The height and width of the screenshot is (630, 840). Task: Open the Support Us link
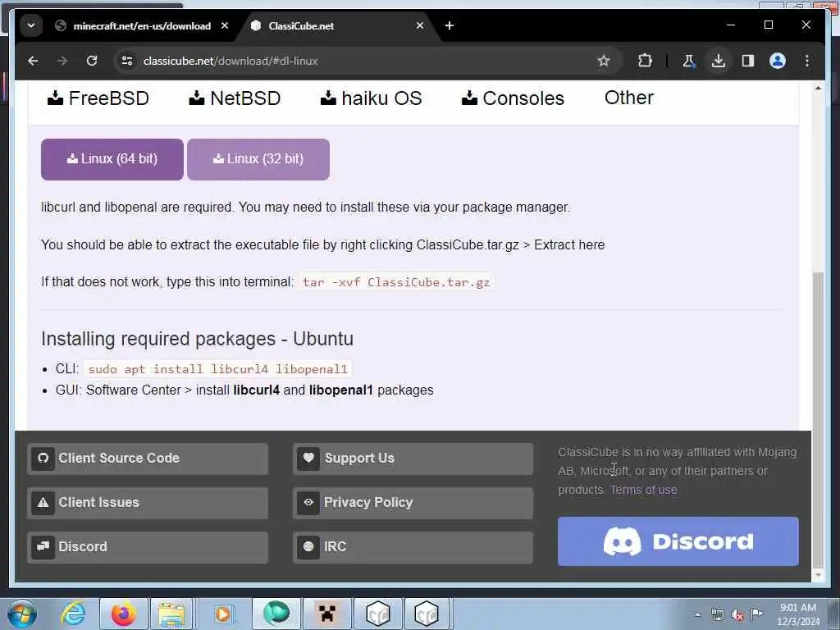point(413,459)
